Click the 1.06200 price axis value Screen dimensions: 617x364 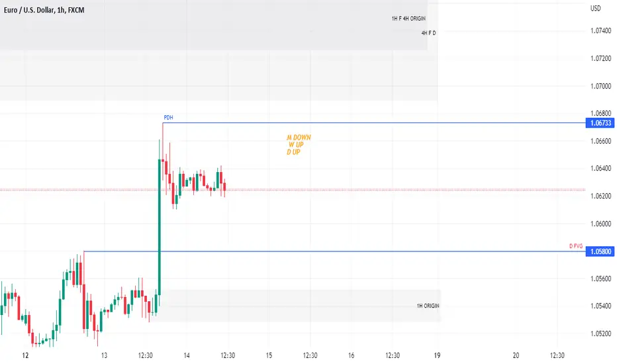click(601, 196)
